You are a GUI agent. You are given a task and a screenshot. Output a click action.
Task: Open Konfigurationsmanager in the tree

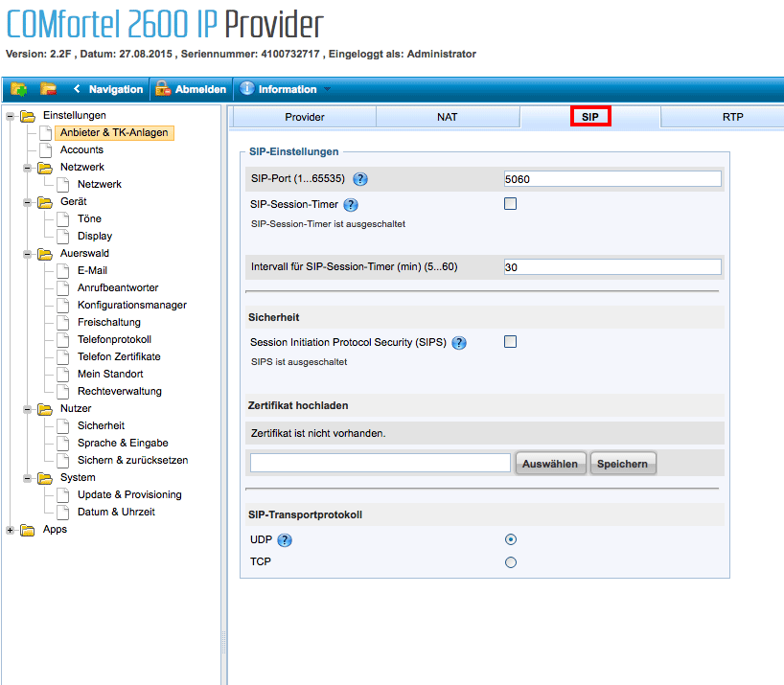tap(132, 305)
